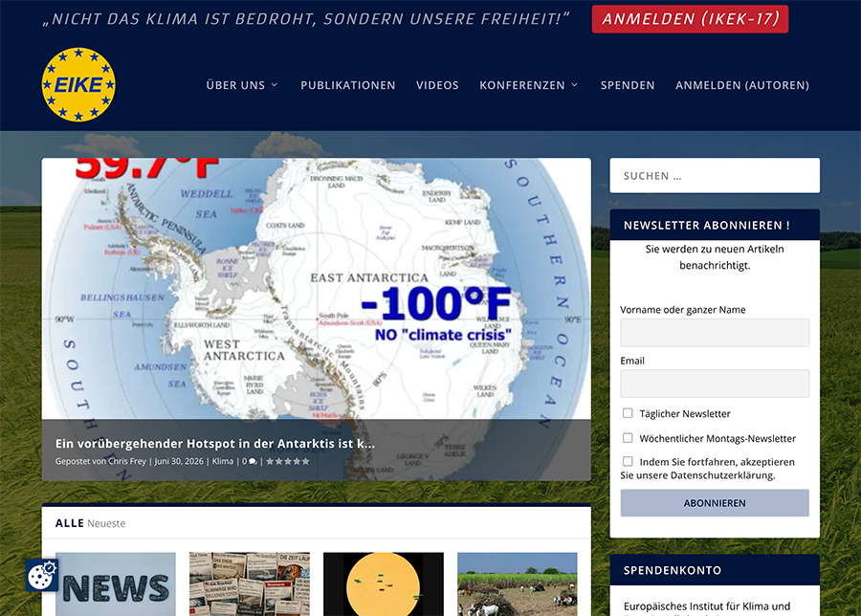Viewport: 861px width, 616px height.
Task: Open the Publikationen menu item
Action: click(347, 85)
